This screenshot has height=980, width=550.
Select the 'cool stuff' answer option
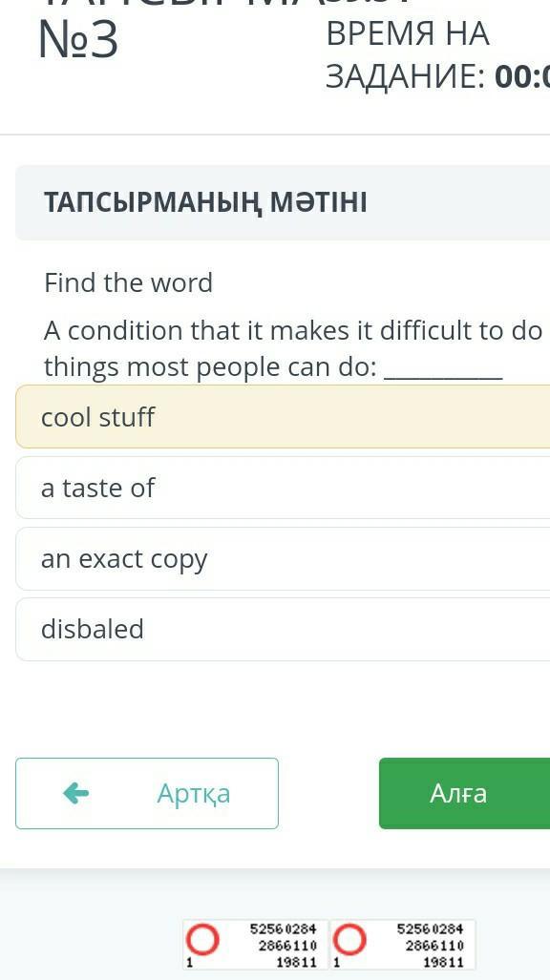283,417
